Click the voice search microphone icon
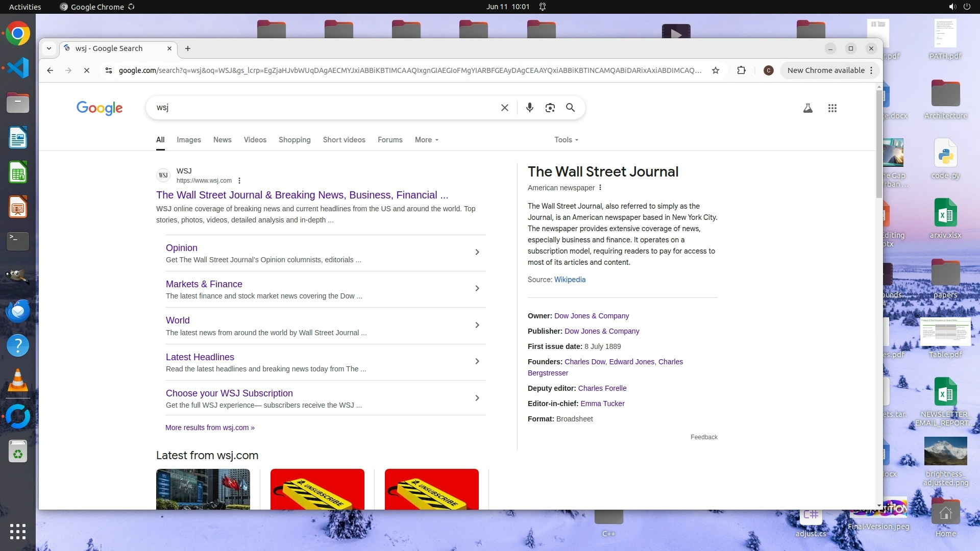The height and width of the screenshot is (551, 980). coord(529,108)
